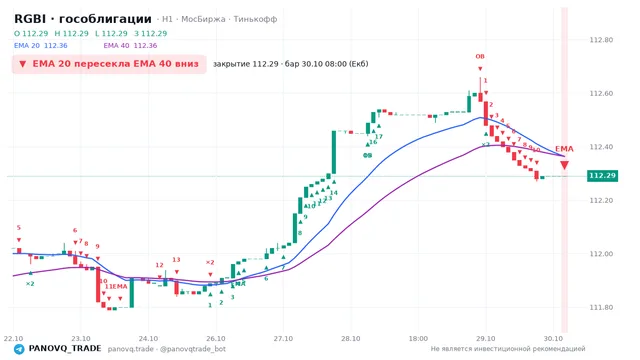This screenshot has width=640, height=360.
Task: Click the 22.10 date axis label
Action: 13,339
